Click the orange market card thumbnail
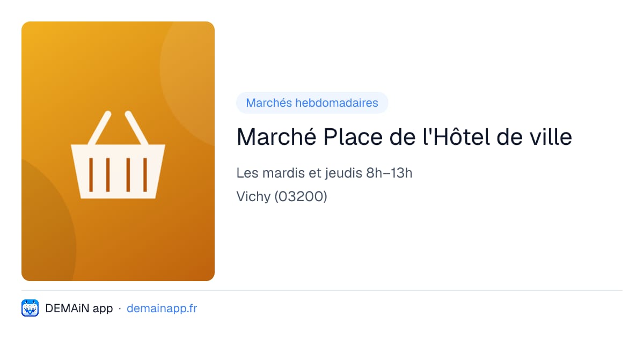Viewport: 644px width, 338px height. [118, 151]
